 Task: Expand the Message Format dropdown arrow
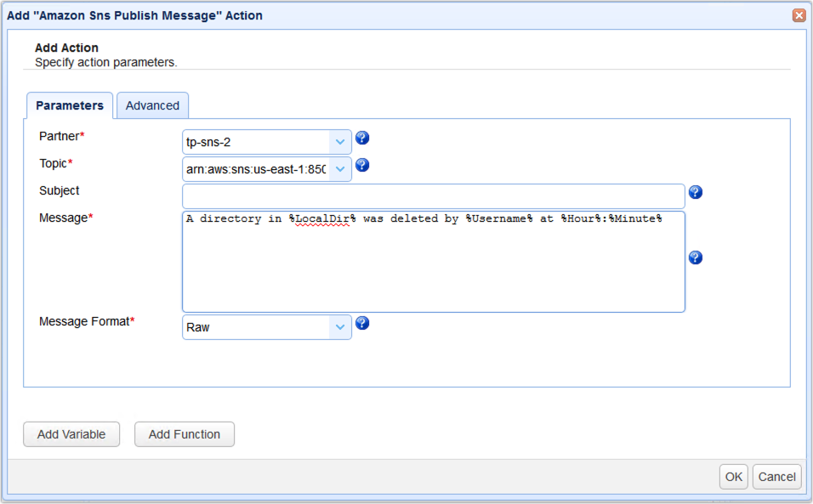point(340,326)
